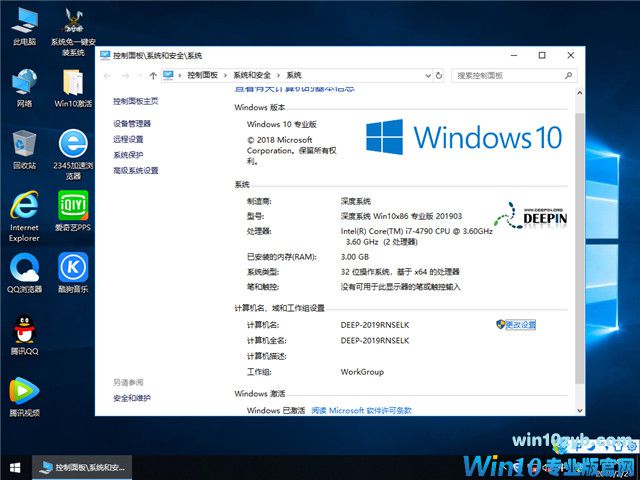Viewport: 640px width, 480px height.
Task: Select the 控制面板\系统和安全 taskbar button
Action: point(82,468)
